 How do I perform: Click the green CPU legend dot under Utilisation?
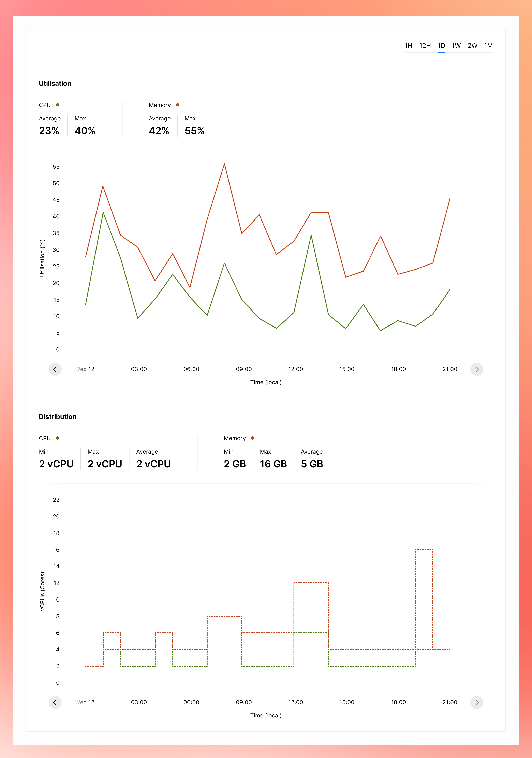point(57,105)
